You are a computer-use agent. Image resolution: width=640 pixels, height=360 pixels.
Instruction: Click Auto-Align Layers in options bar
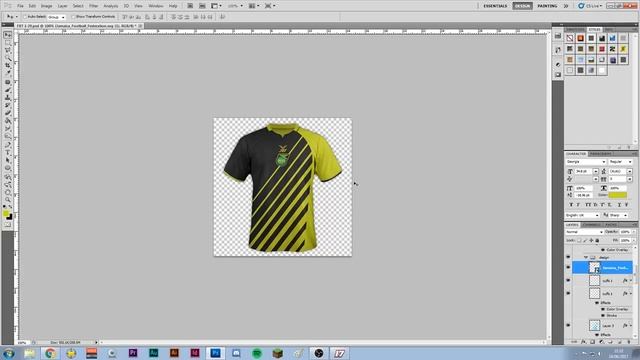coord(222,17)
